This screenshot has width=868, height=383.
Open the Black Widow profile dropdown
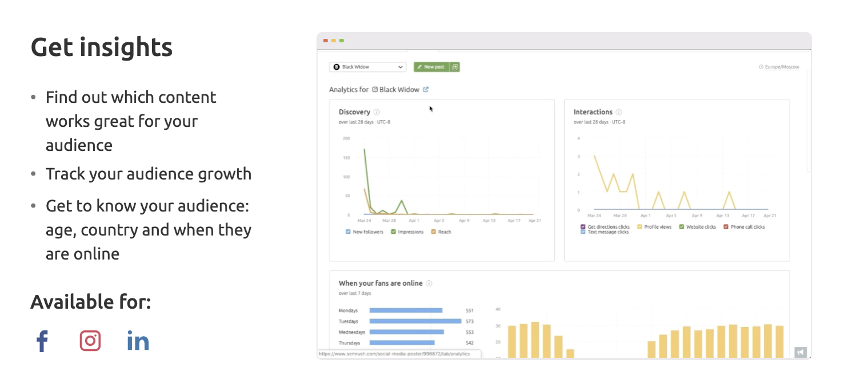[368, 67]
